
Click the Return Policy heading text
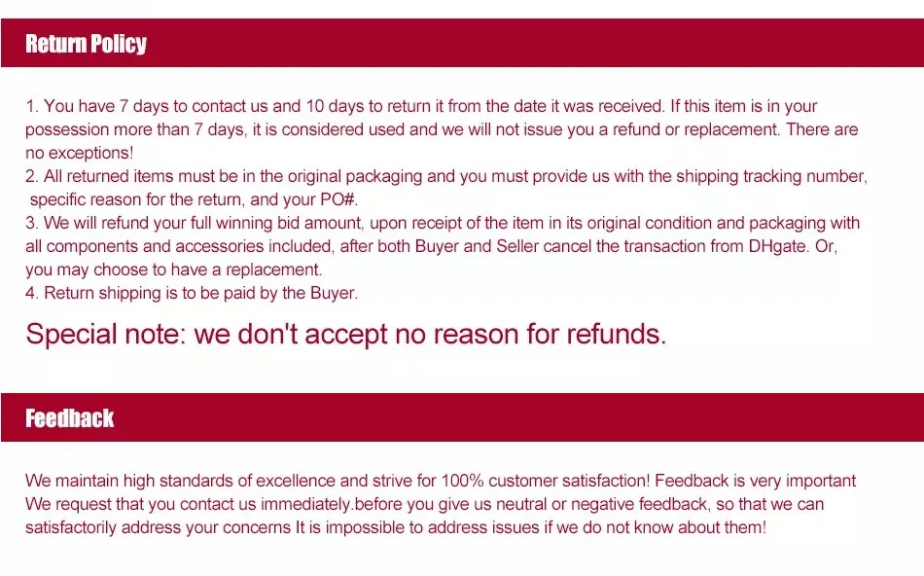[86, 44]
